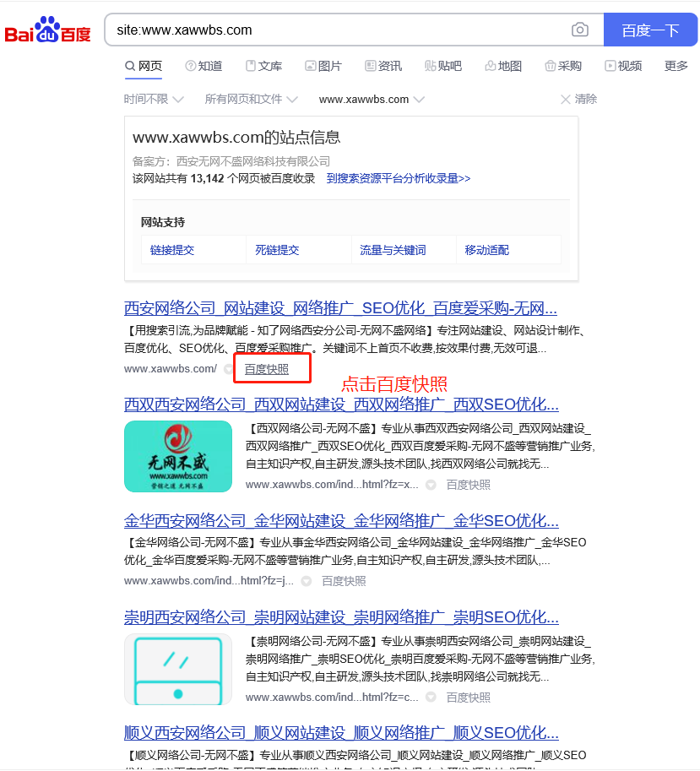The image size is (700, 771).
Task: Switch to the 图片 tab
Action: [x=323, y=66]
